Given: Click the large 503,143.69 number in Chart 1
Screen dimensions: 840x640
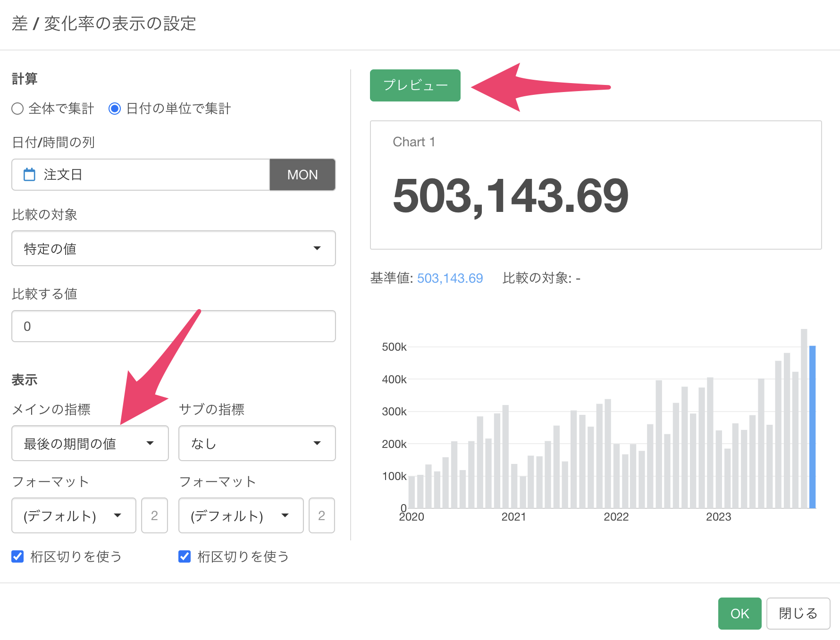Looking at the screenshot, I should click(510, 196).
